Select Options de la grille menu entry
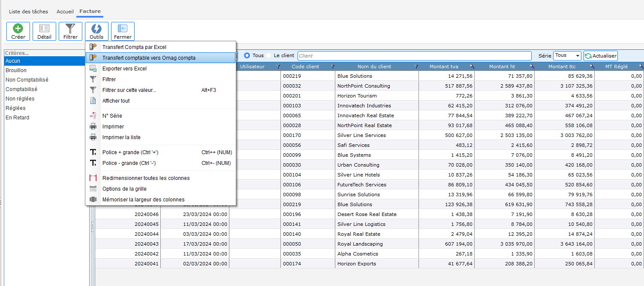The height and width of the screenshot is (286, 644). pyautogui.click(x=124, y=189)
